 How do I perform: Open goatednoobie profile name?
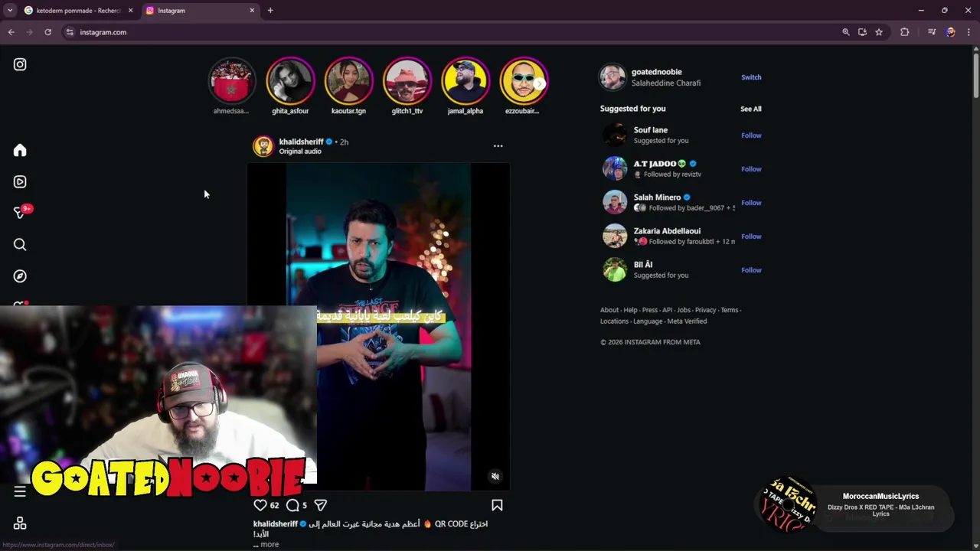(x=656, y=72)
